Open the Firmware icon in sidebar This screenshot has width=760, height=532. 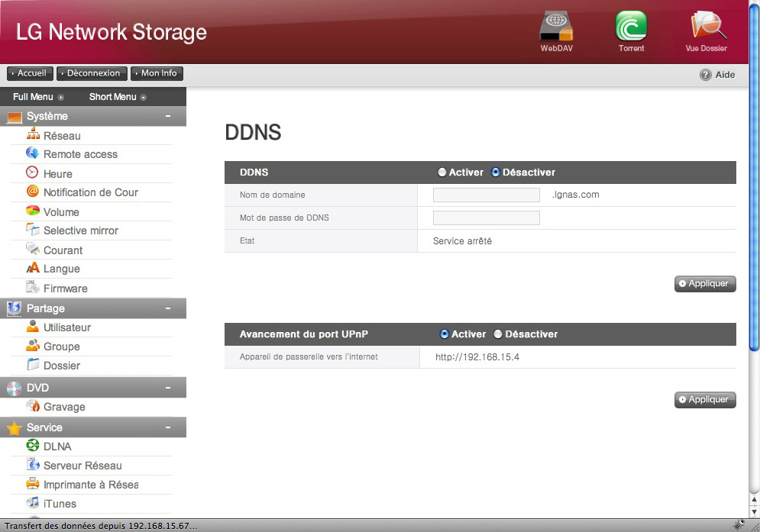click(32, 288)
